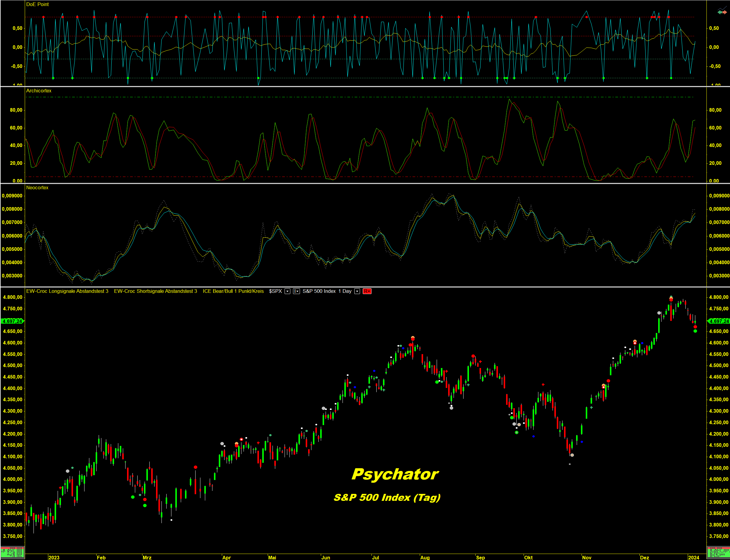Click the 2024 date axis label
The width and height of the screenshot is (730, 560).
(x=694, y=557)
